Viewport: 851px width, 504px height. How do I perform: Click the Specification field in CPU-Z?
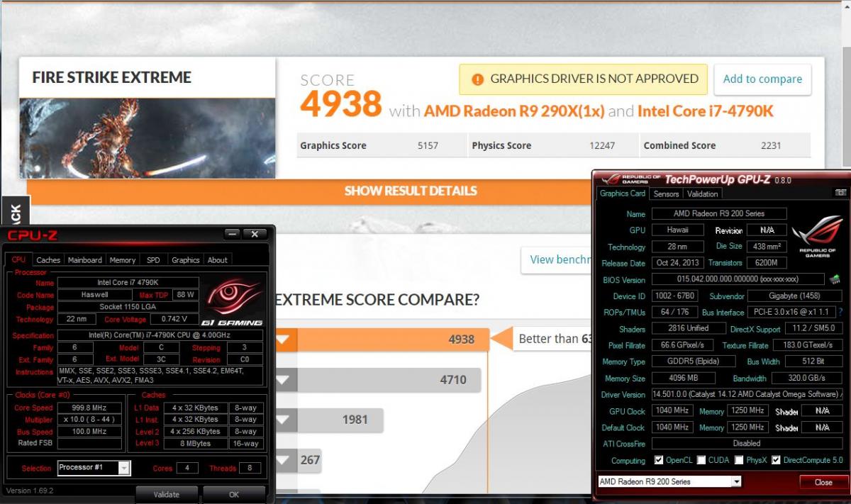click(160, 335)
